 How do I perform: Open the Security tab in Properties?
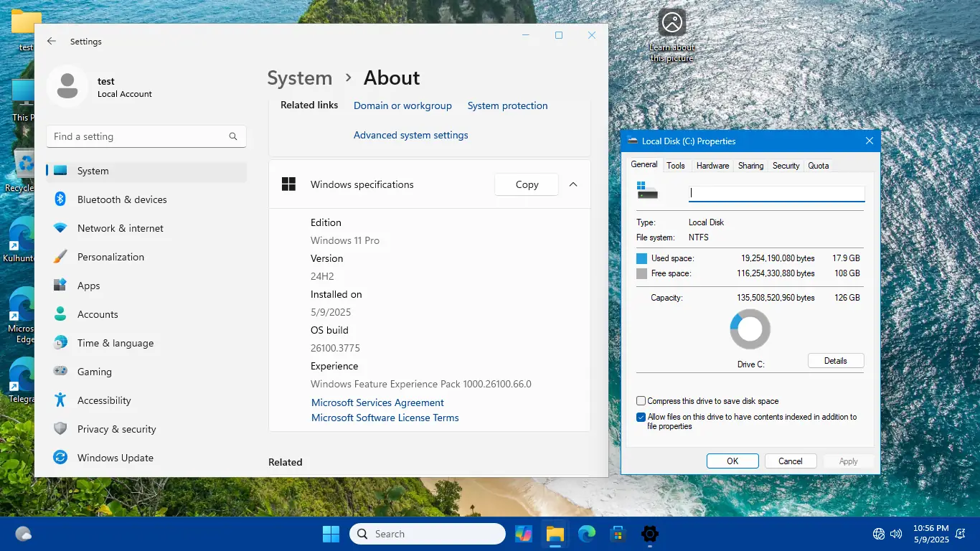pyautogui.click(x=786, y=166)
